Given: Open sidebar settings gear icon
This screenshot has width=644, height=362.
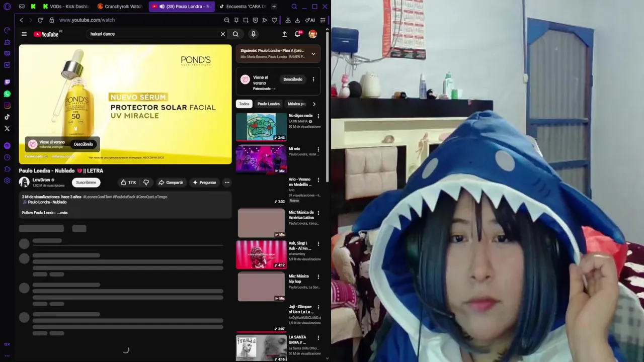Looking at the screenshot, I should pyautogui.click(x=7, y=181).
